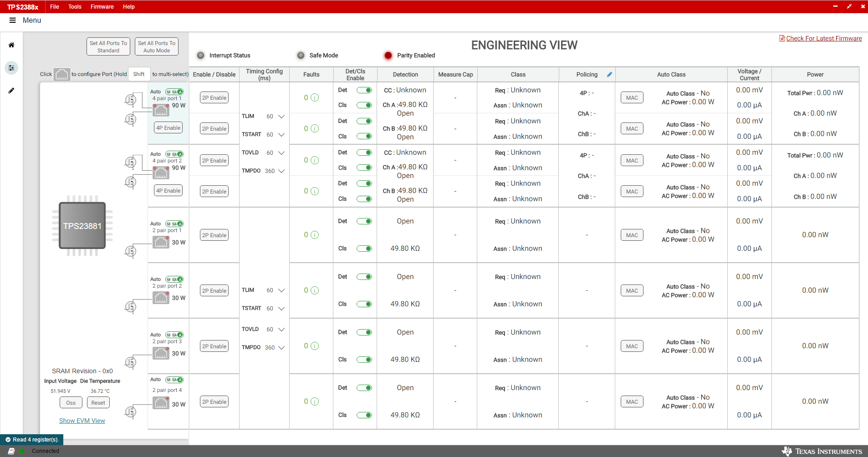
Task: Click the TPS23881 chip image
Action: point(82,226)
